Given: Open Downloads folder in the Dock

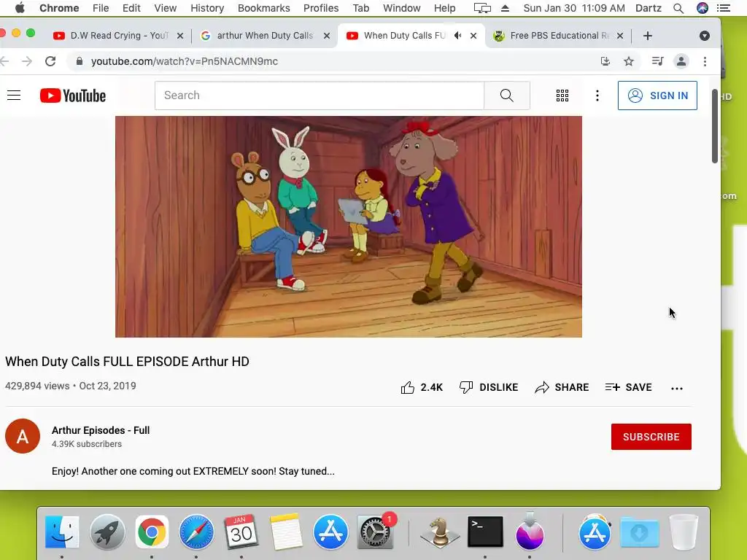Looking at the screenshot, I should [x=639, y=532].
